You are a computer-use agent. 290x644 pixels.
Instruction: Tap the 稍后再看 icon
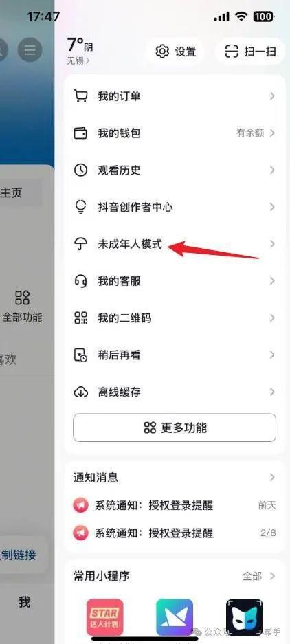(80, 355)
